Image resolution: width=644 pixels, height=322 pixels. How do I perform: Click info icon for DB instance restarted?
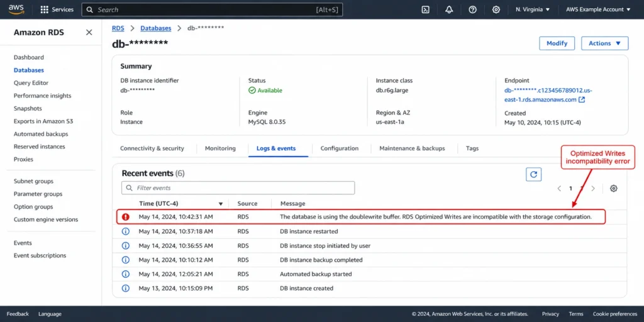[x=126, y=231]
